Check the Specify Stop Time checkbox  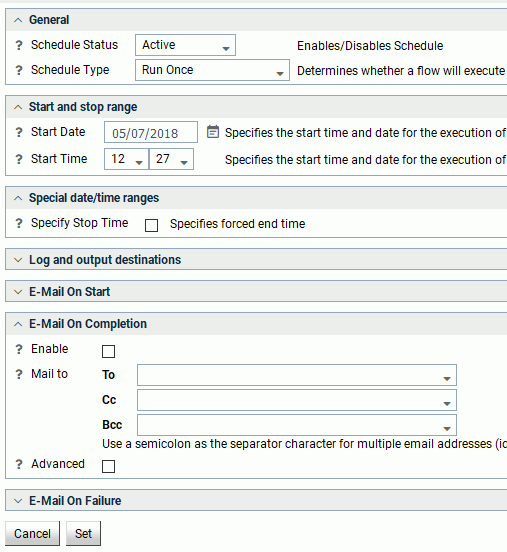[151, 225]
